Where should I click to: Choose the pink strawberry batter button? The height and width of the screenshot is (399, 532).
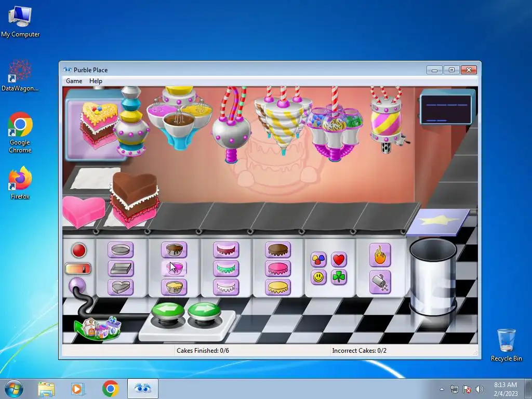[x=174, y=269]
